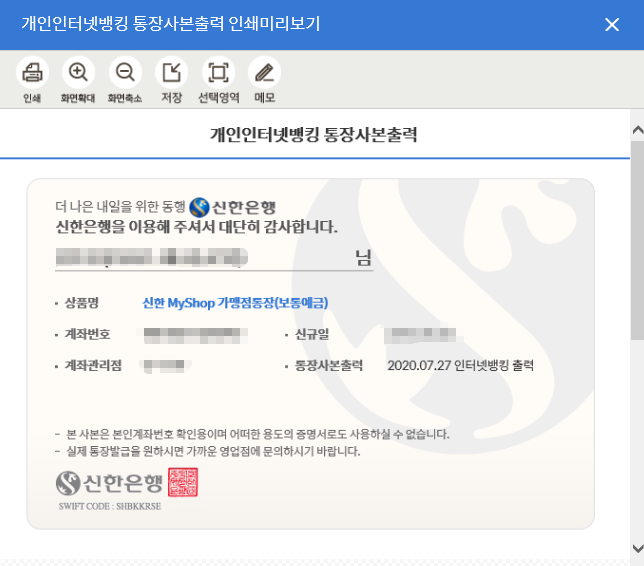
Task: Click the 인쇄 print icon
Action: (32, 72)
